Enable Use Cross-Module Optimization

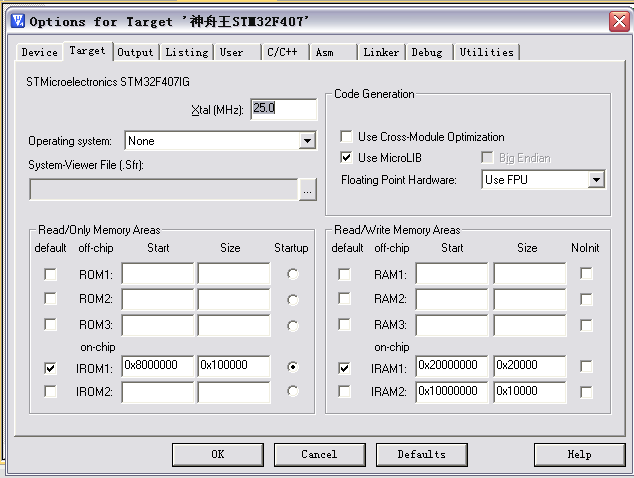pos(346,136)
